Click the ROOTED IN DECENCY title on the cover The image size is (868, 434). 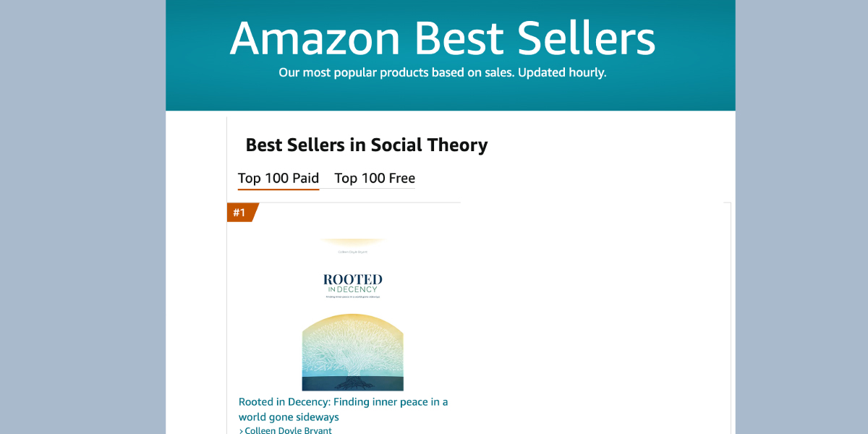click(353, 282)
